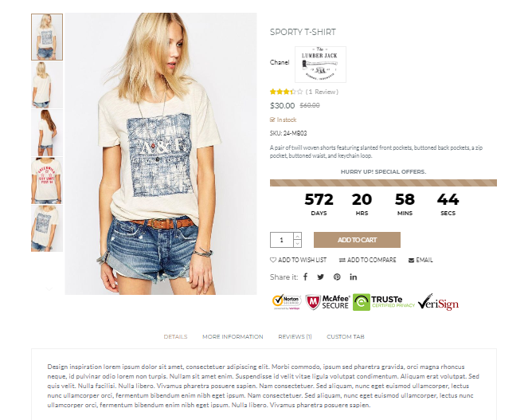Click Add to Compare link

(x=367, y=260)
